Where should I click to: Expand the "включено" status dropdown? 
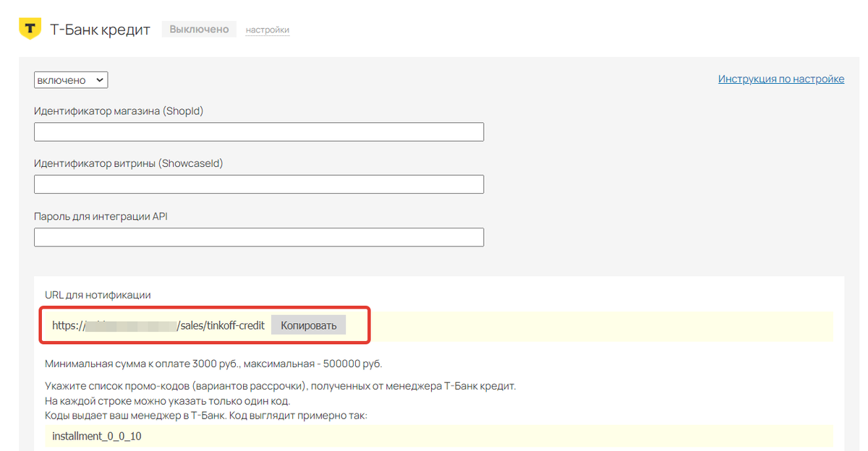coord(71,80)
